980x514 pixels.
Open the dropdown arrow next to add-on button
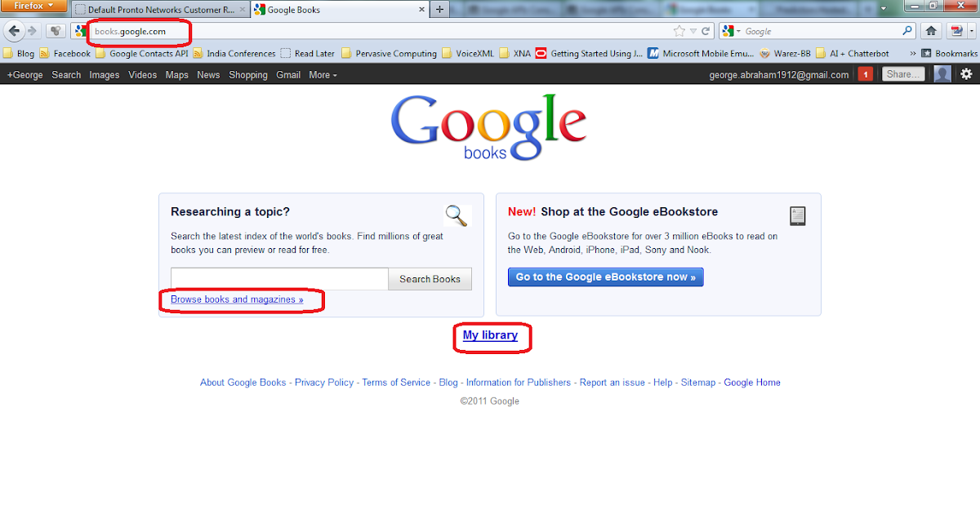[x=970, y=31]
